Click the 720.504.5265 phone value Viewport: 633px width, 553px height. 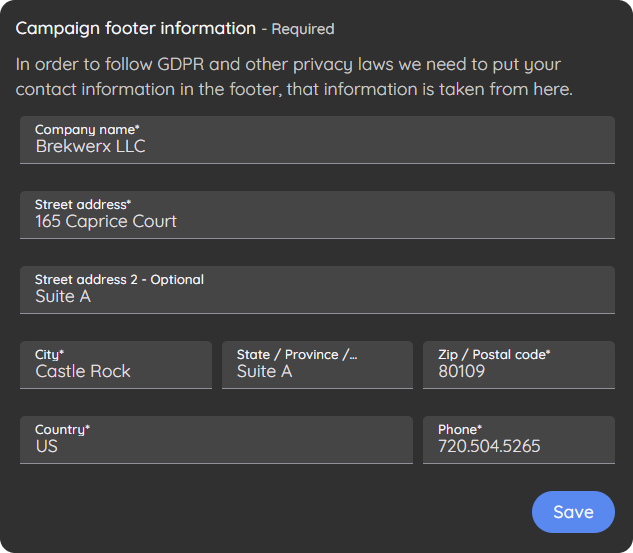[489, 446]
